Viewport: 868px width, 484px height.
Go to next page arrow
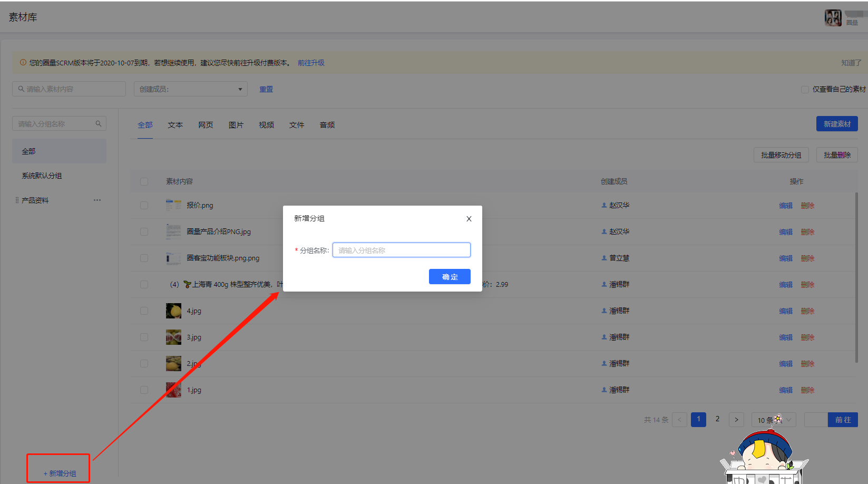[736, 420]
